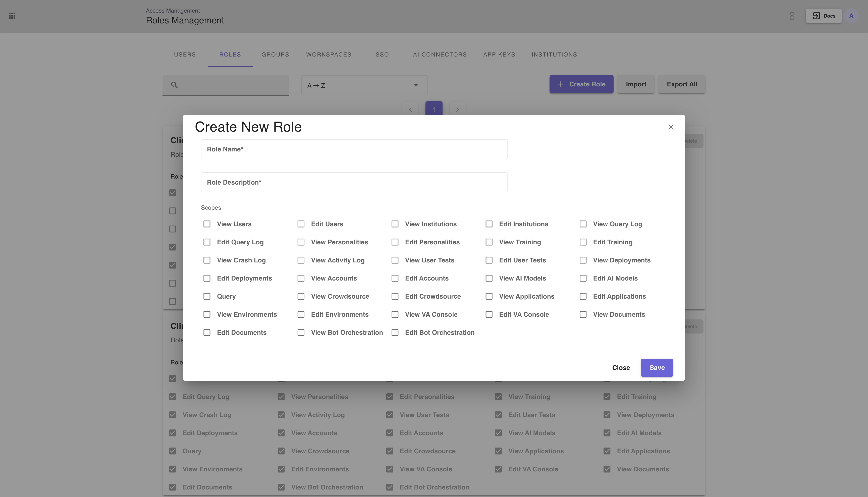Enable Edit Documents in dialog
The image size is (868, 497).
pos(207,333)
